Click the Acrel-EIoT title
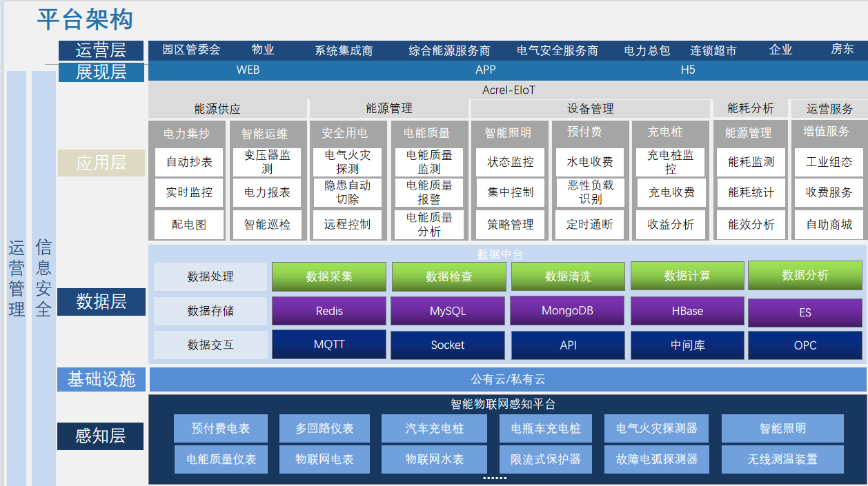The height and width of the screenshot is (486, 868). [509, 90]
